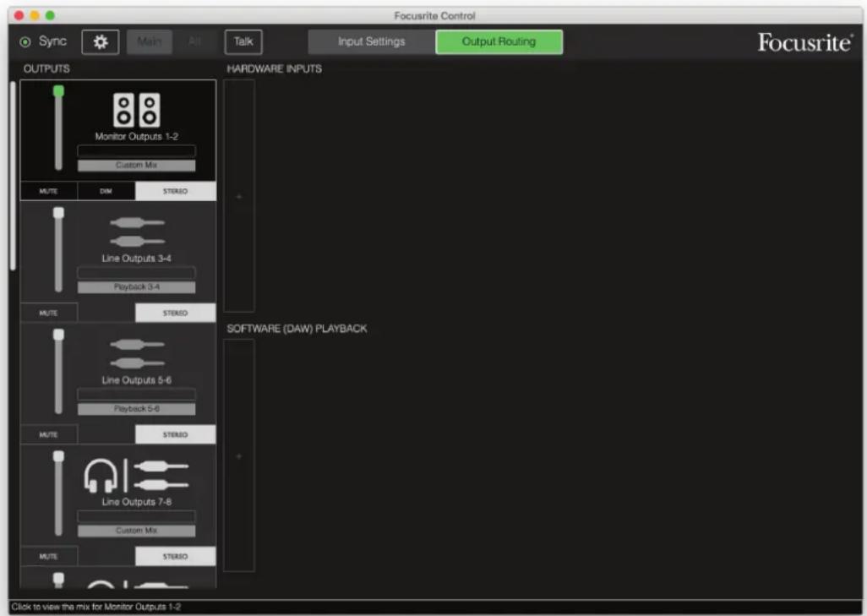Click the Monitor Outputs 1-2 name field
Image resolution: width=867 pixels, height=616 pixels.
[137, 151]
